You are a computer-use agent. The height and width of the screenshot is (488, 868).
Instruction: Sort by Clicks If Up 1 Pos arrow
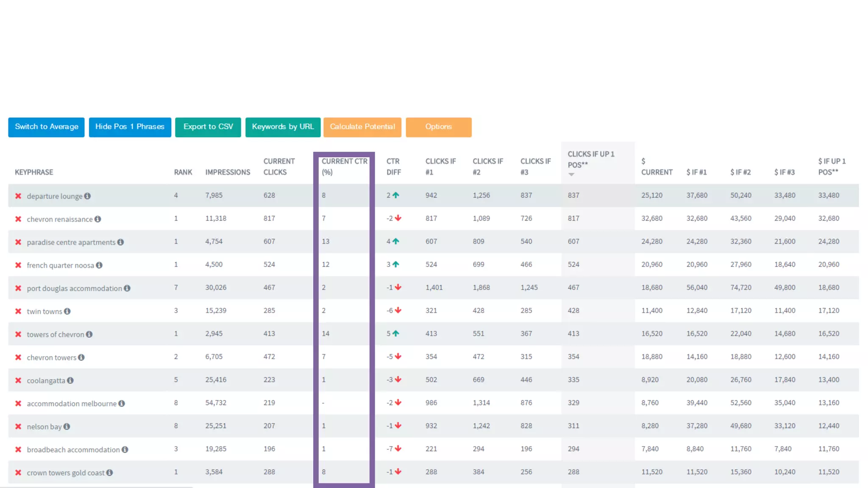tap(571, 175)
